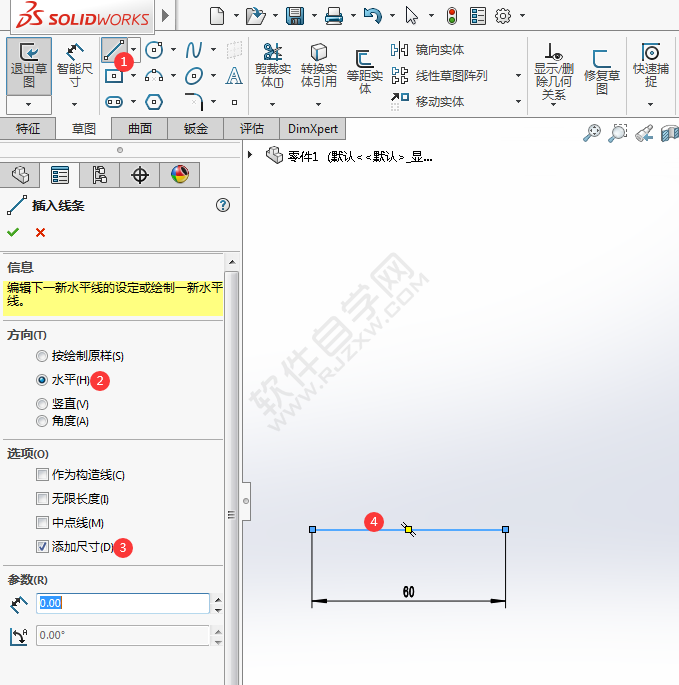The image size is (679, 685).
Task: Open the DisplayManager color sphere tab
Action: point(180,175)
